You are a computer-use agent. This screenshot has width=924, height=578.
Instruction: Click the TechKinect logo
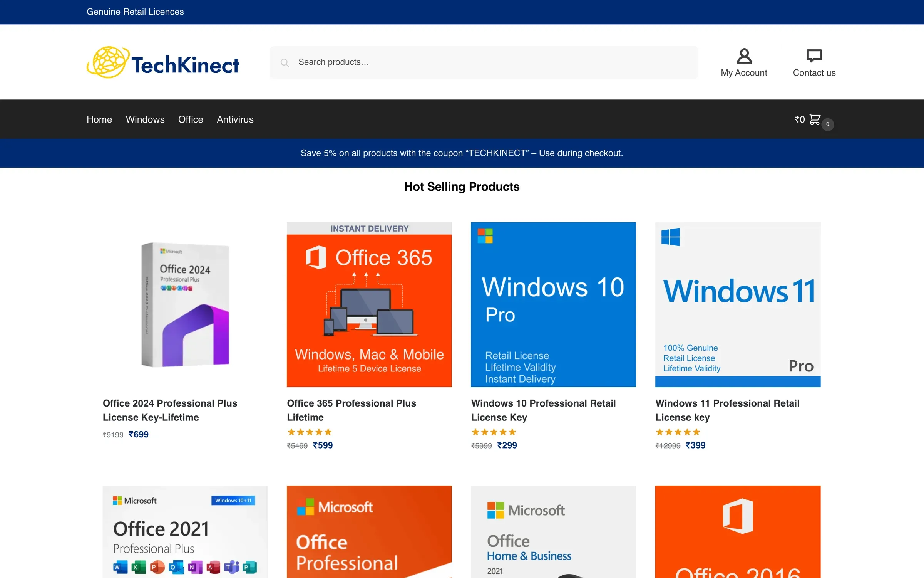[x=163, y=62]
